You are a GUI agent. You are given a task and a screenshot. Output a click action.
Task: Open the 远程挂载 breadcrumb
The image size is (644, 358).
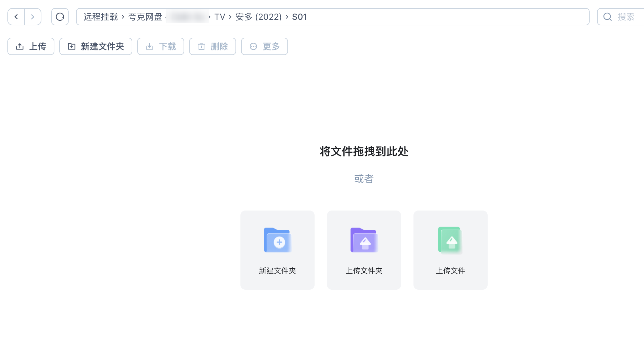[x=101, y=17]
